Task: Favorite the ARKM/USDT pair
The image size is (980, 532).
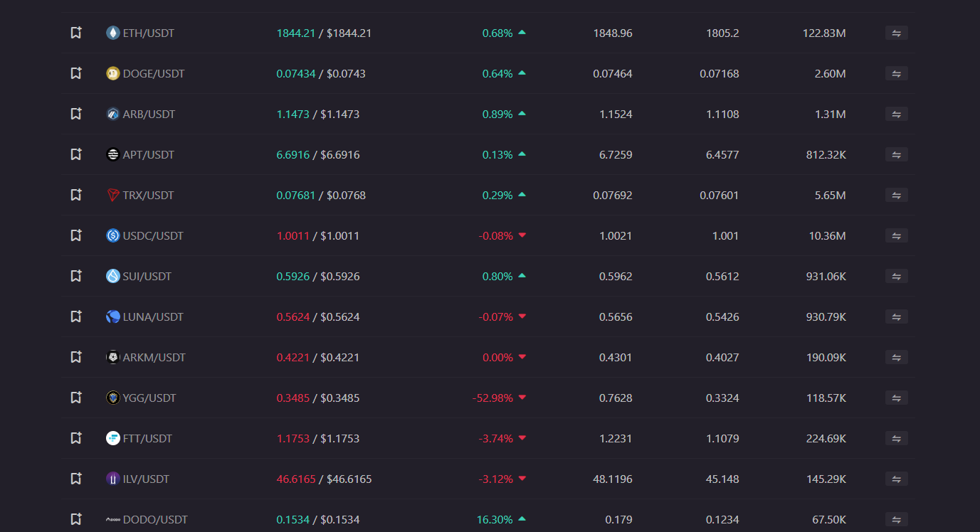Action: pos(76,357)
